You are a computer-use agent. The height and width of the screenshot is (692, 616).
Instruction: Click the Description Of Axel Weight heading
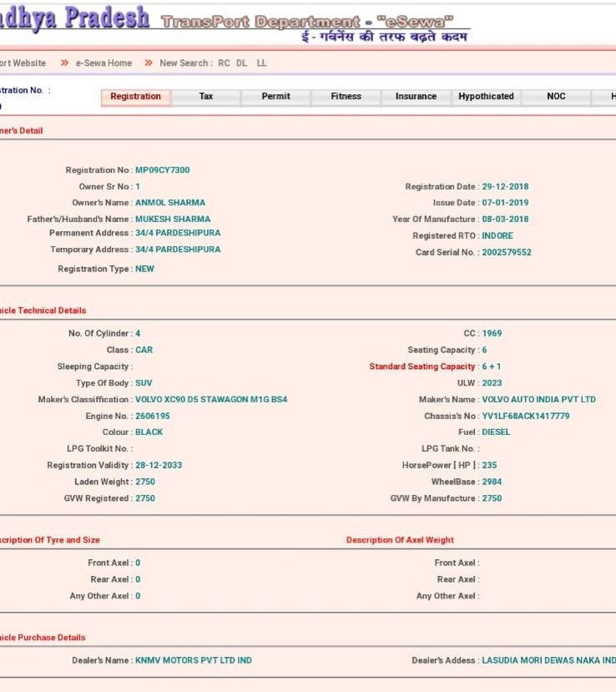pyautogui.click(x=400, y=540)
